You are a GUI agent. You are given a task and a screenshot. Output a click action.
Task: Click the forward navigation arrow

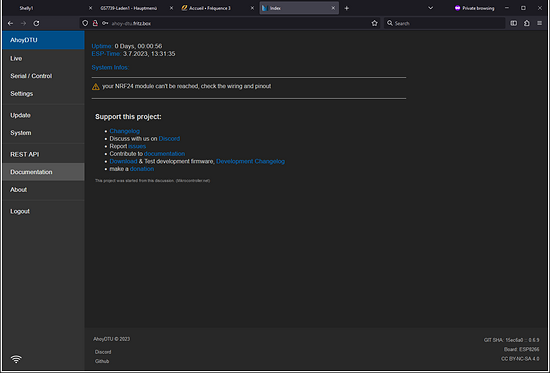[x=24, y=23]
